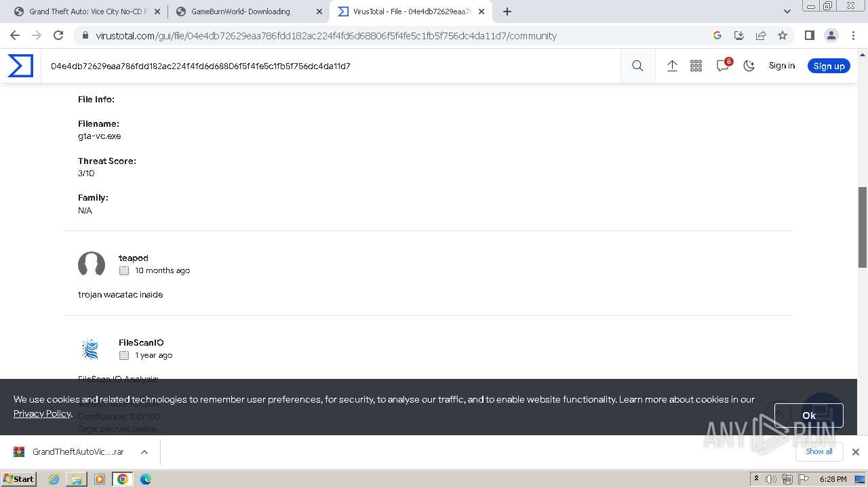Click the upload file arrow icon
The width and height of the screenshot is (868, 488).
click(672, 66)
